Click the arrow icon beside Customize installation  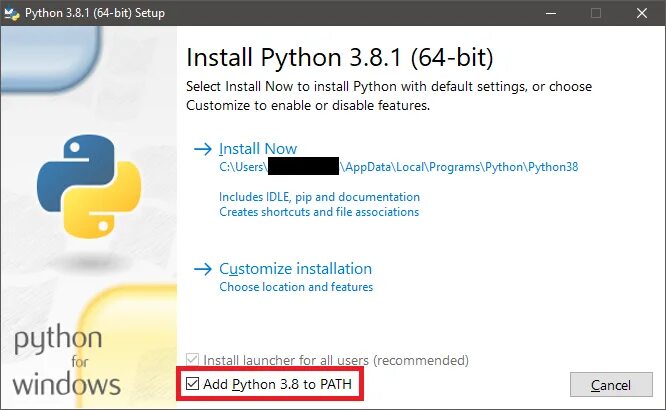tap(203, 269)
